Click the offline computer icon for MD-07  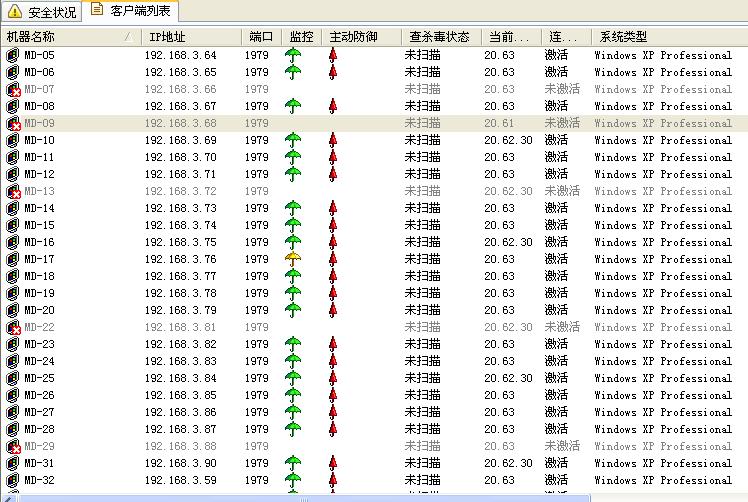tap(13, 89)
